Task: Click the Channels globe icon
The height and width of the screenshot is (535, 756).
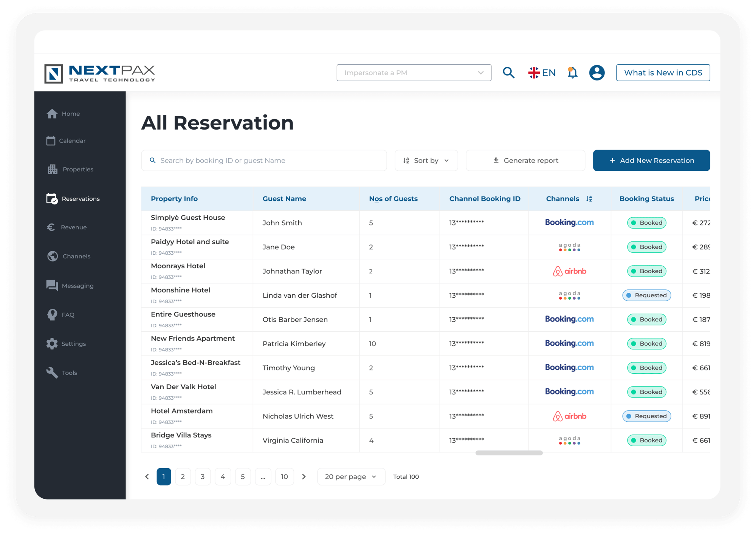Action: point(53,256)
